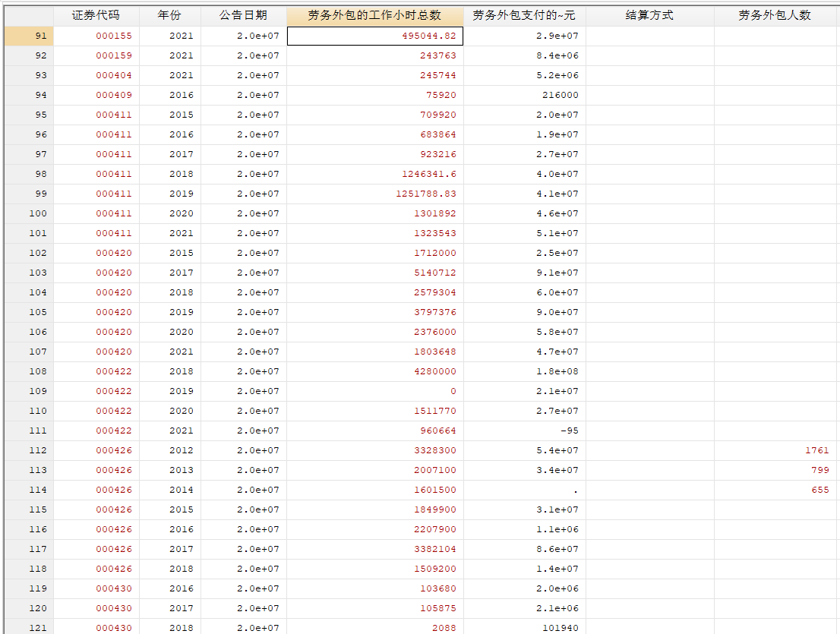Select row number 100 header
The image size is (840, 634).
click(x=29, y=213)
